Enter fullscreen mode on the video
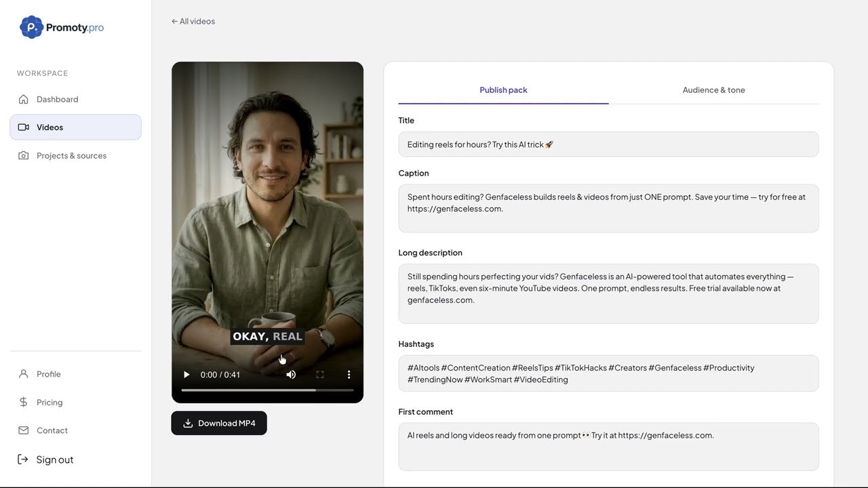868x488 pixels. 320,375
